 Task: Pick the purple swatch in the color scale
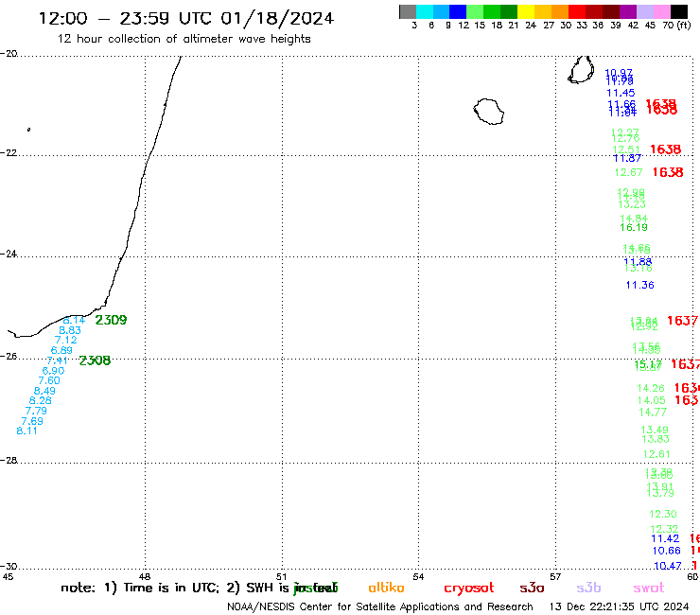click(628, 11)
